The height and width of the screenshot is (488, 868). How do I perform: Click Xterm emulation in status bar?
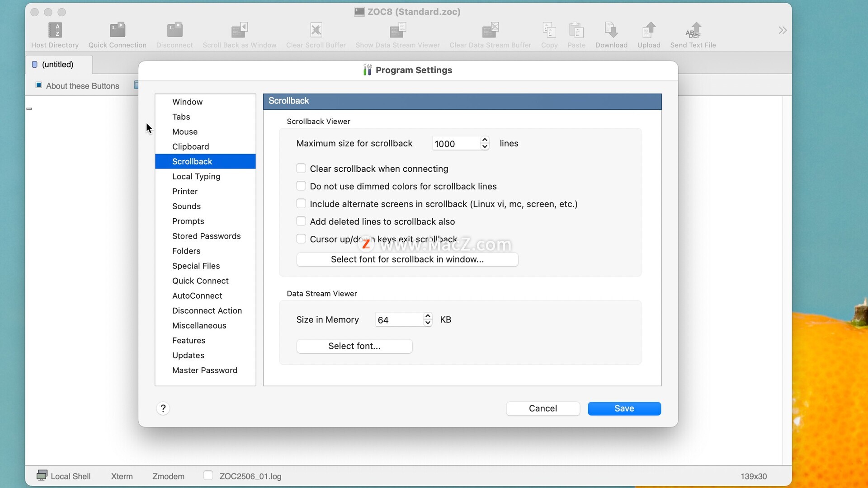[x=122, y=476]
